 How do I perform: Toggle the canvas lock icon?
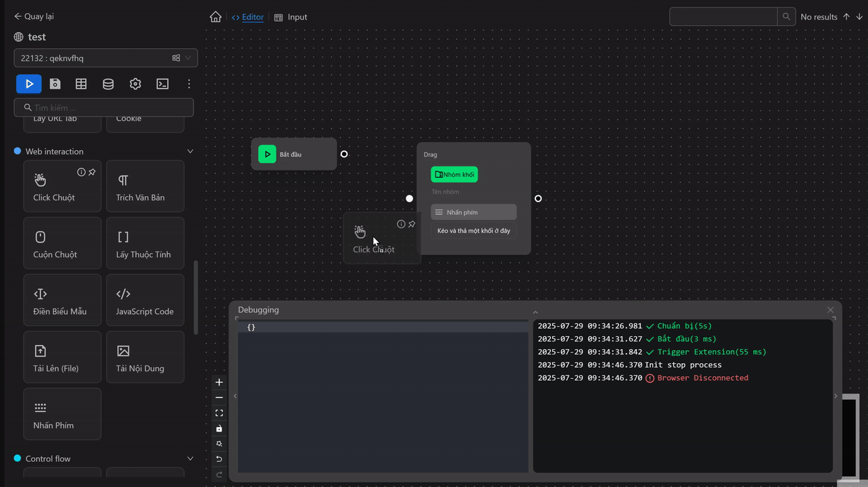(219, 428)
